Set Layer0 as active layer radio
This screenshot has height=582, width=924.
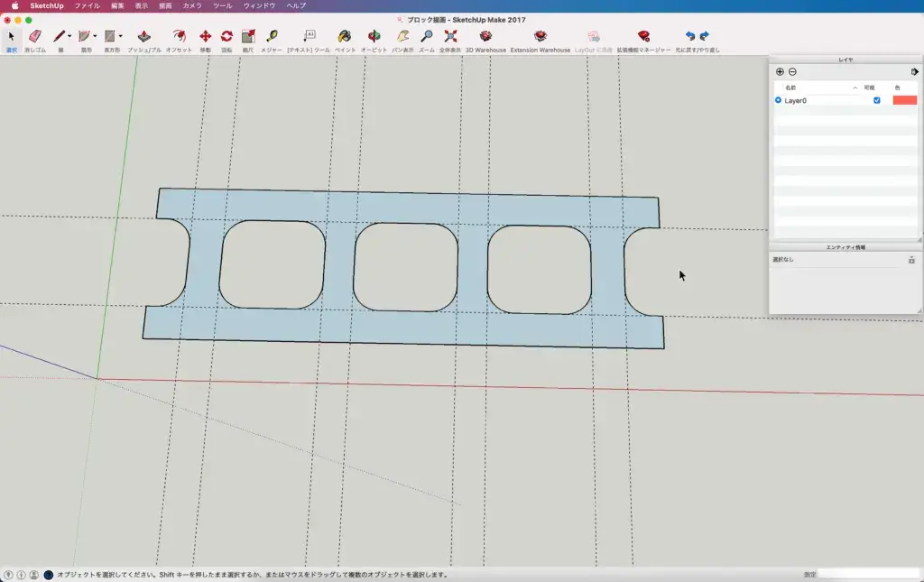click(x=778, y=101)
